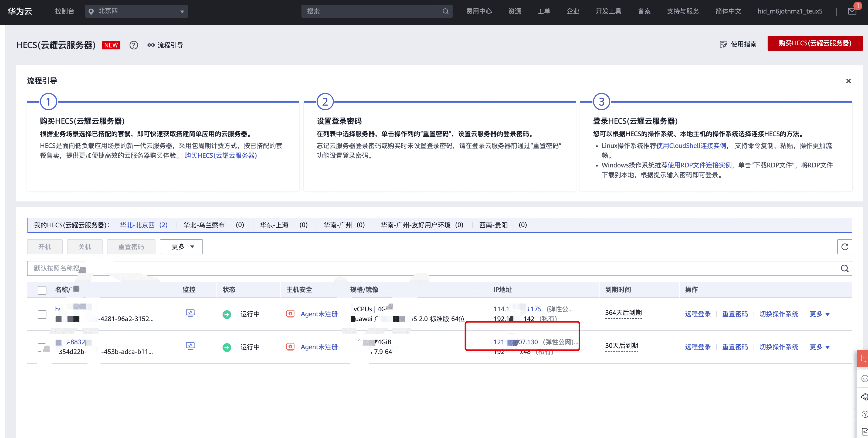Switch to 华东-上海一 region tab
This screenshot has width=868, height=438.
pos(283,225)
